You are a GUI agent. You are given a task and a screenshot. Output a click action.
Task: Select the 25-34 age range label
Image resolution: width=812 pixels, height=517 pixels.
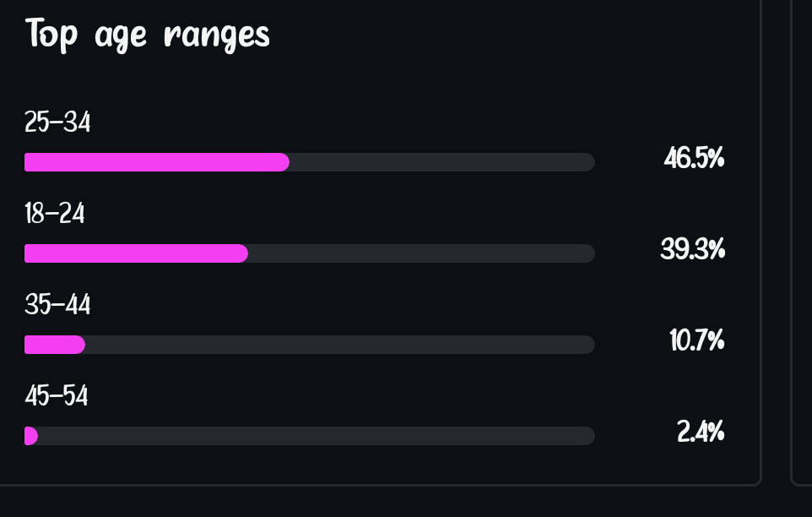click(57, 123)
